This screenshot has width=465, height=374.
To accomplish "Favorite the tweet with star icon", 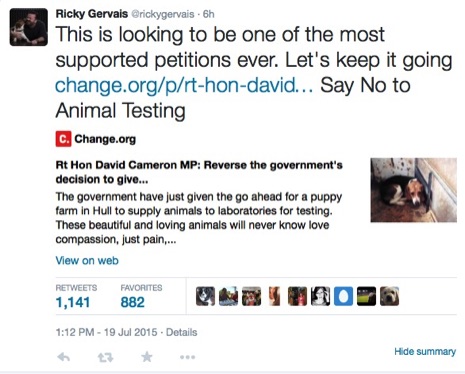I will [x=147, y=357].
